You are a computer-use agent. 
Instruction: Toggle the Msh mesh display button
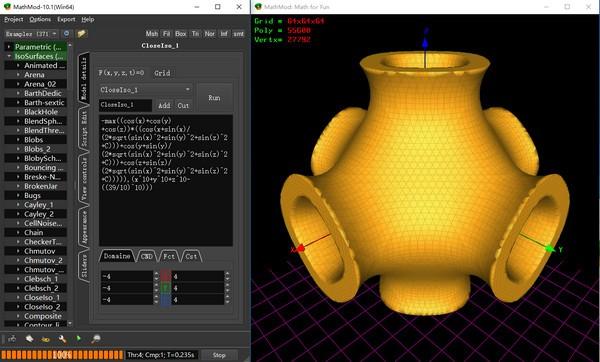[x=152, y=34]
